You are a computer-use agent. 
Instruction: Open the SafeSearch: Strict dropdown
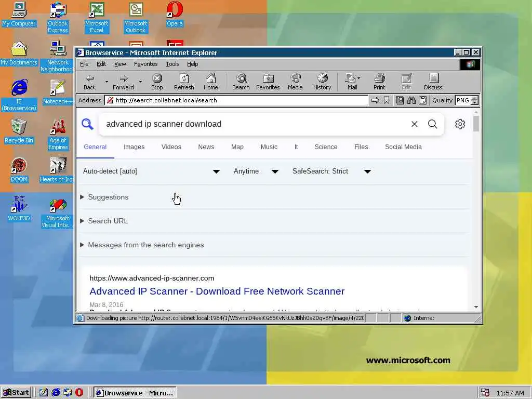pyautogui.click(x=331, y=171)
